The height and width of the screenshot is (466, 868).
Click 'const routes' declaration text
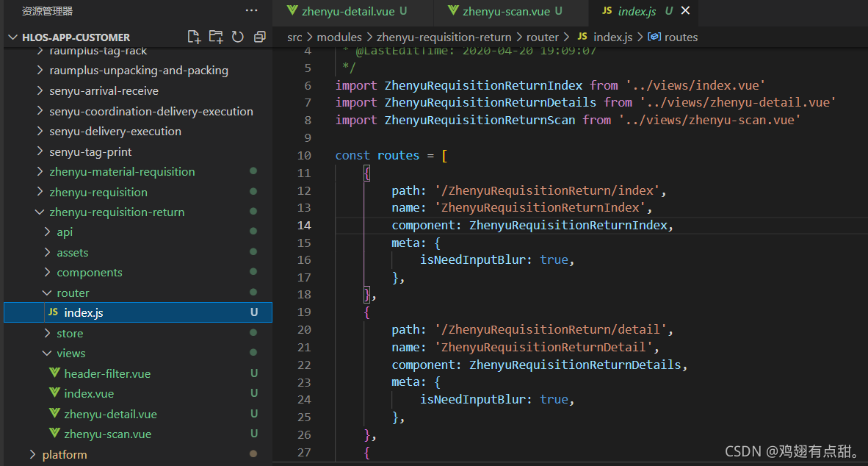(377, 156)
